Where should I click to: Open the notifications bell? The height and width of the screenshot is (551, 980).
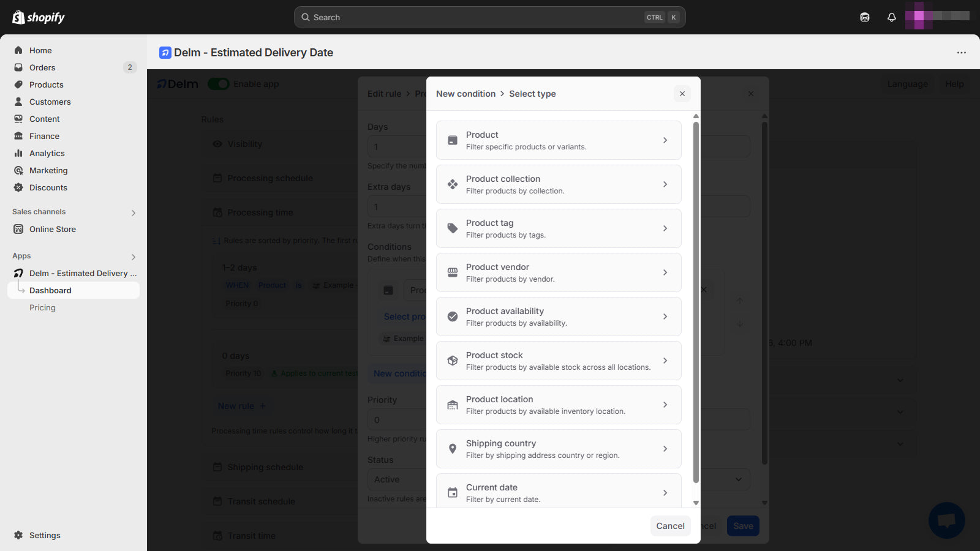[x=892, y=17]
